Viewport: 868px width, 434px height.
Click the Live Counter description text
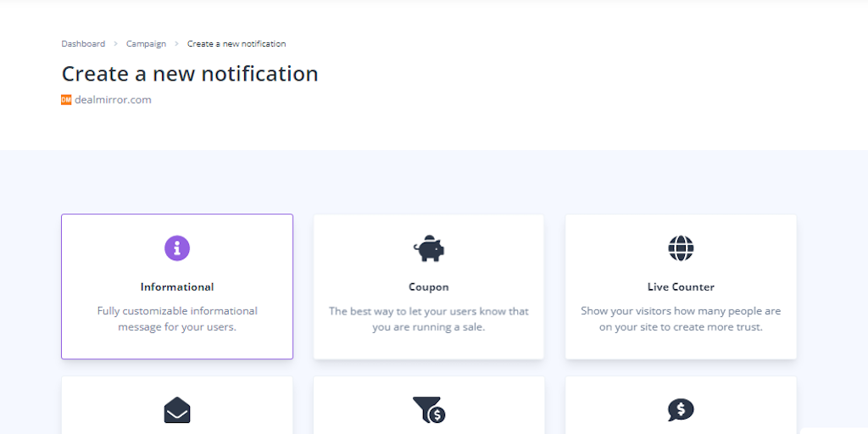[681, 319]
